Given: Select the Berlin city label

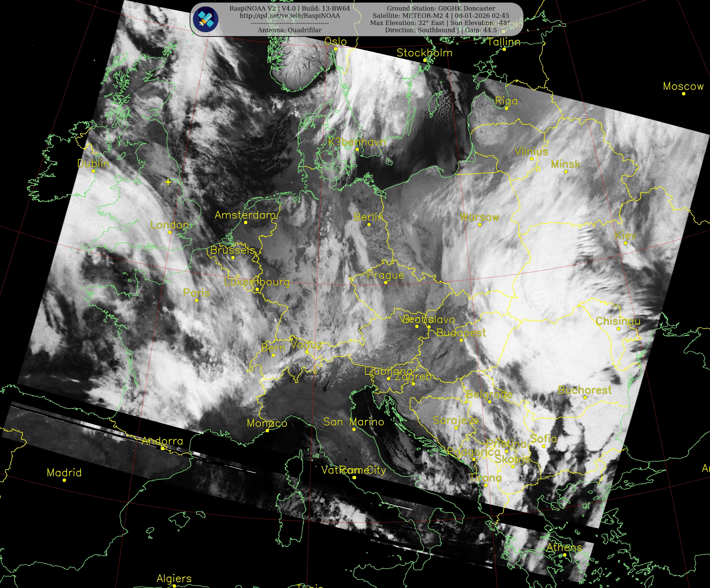Looking at the screenshot, I should pos(368,217).
